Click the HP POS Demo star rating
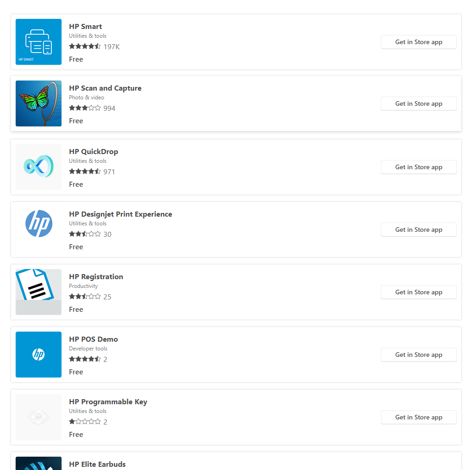The height and width of the screenshot is (470, 476). click(x=85, y=360)
